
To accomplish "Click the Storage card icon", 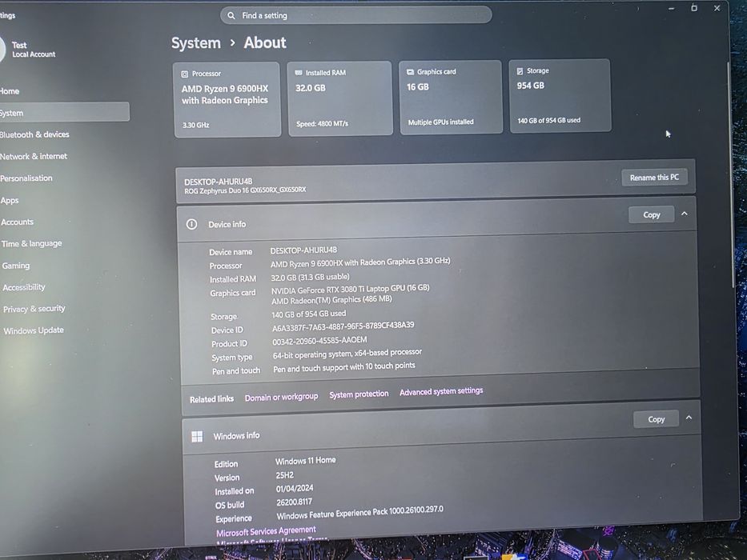I will coord(520,71).
